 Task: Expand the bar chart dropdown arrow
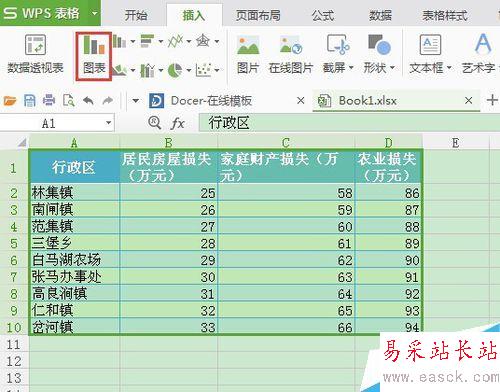point(161,42)
